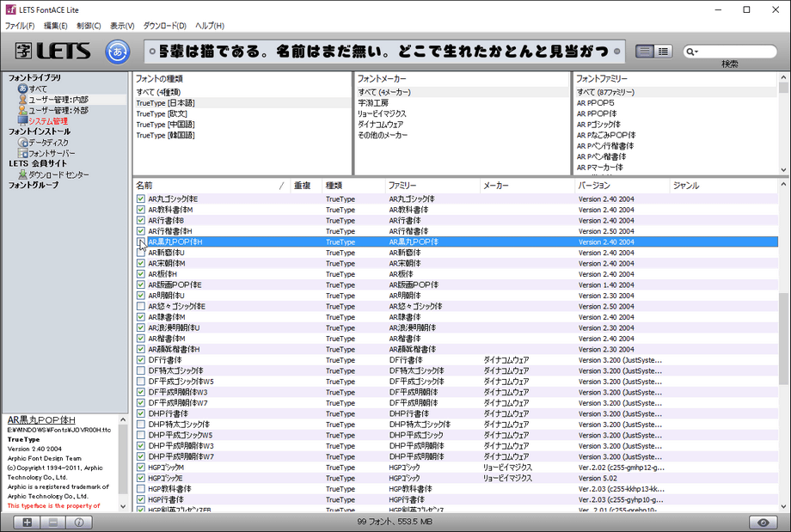Uncheck DF行書体 font checkbox
The image size is (791, 532).
coord(141,360)
